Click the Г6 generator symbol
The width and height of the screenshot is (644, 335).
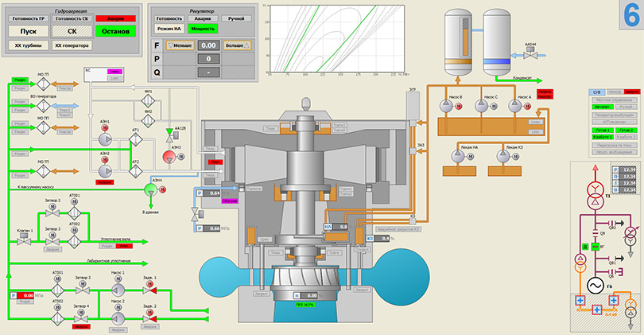tap(595, 285)
